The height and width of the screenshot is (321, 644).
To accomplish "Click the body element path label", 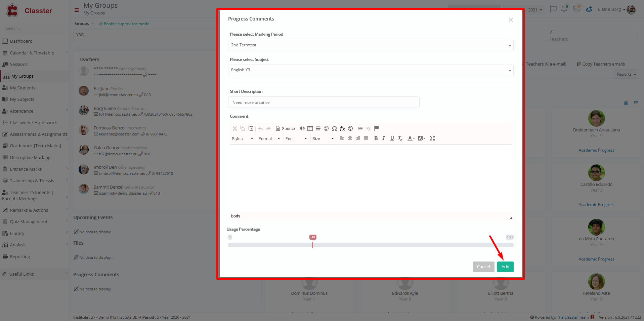I will pyautogui.click(x=235, y=216).
